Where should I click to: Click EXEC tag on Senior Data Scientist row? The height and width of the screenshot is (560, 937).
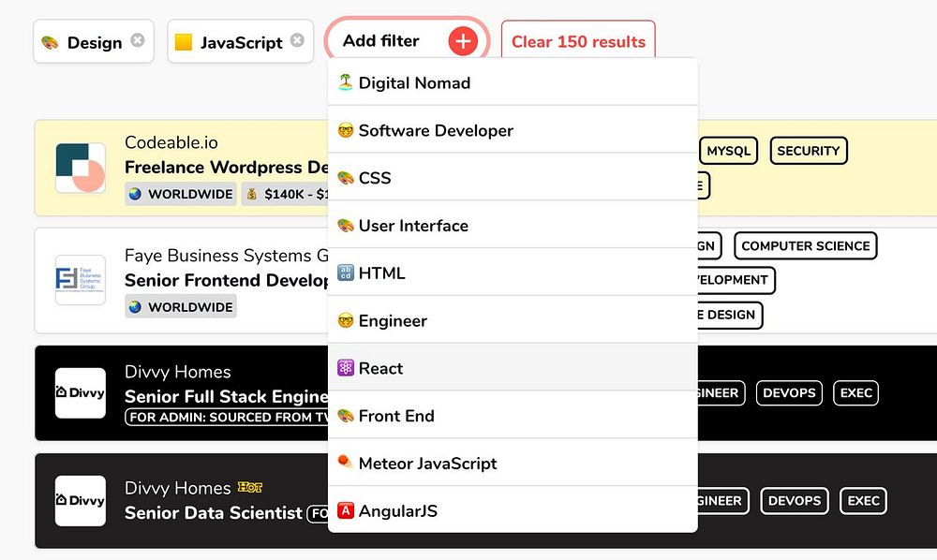point(864,501)
